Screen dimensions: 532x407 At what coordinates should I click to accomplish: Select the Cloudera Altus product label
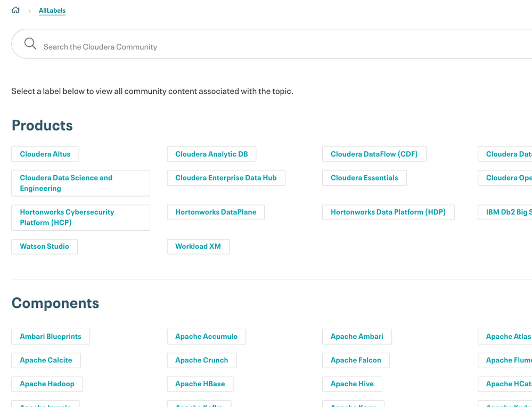click(45, 154)
